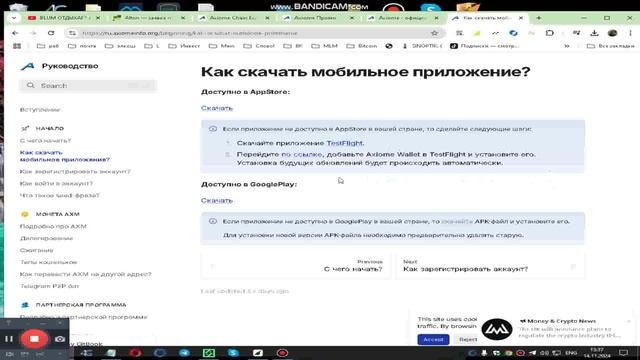
Task: Switch to the Axiome official tab
Action: (x=402, y=18)
